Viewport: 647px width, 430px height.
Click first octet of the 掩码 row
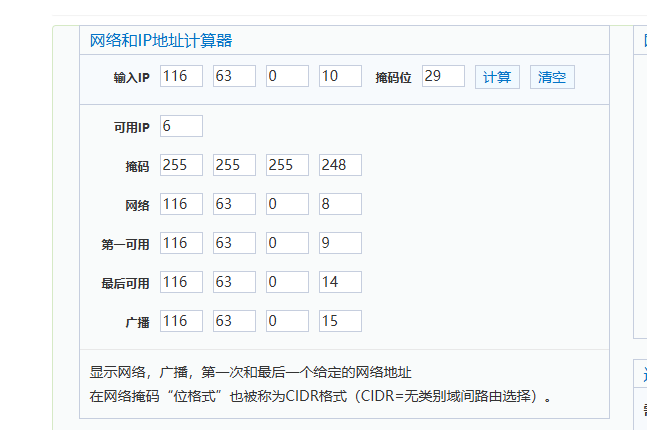(181, 165)
